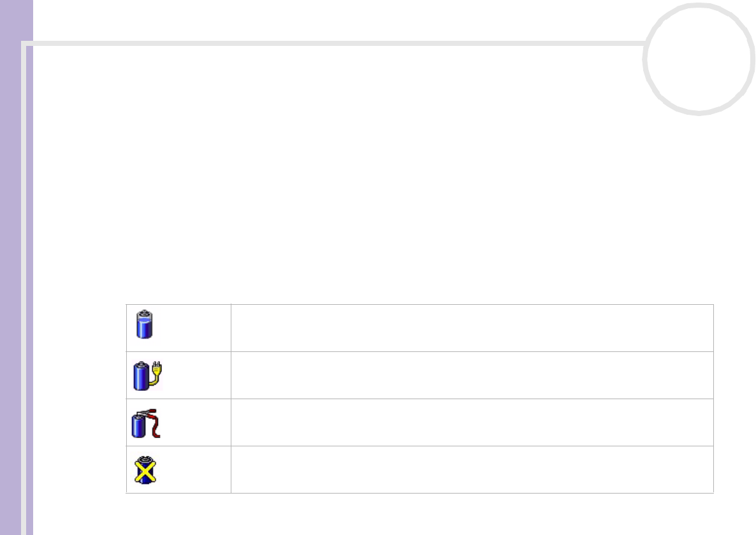The width and height of the screenshot is (756, 535).
Task: Select the battery with yellow plug icon
Action: tap(147, 376)
